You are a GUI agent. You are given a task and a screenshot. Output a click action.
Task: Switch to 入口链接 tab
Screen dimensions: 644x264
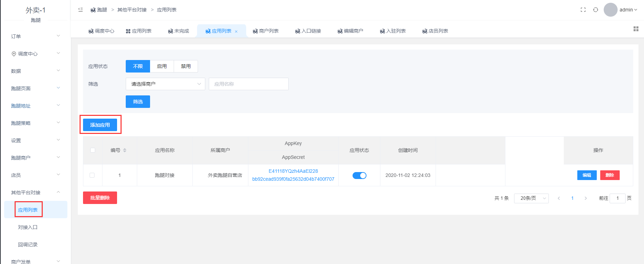(308, 31)
